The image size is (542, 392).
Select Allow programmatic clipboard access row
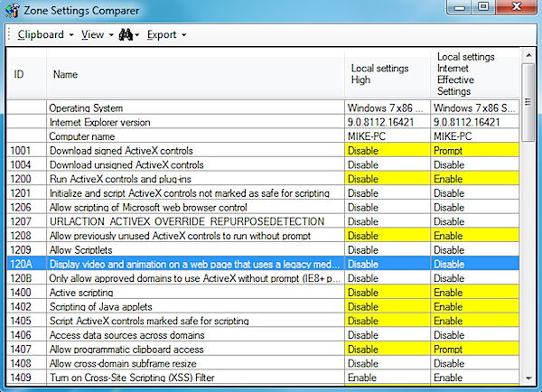(x=263, y=349)
